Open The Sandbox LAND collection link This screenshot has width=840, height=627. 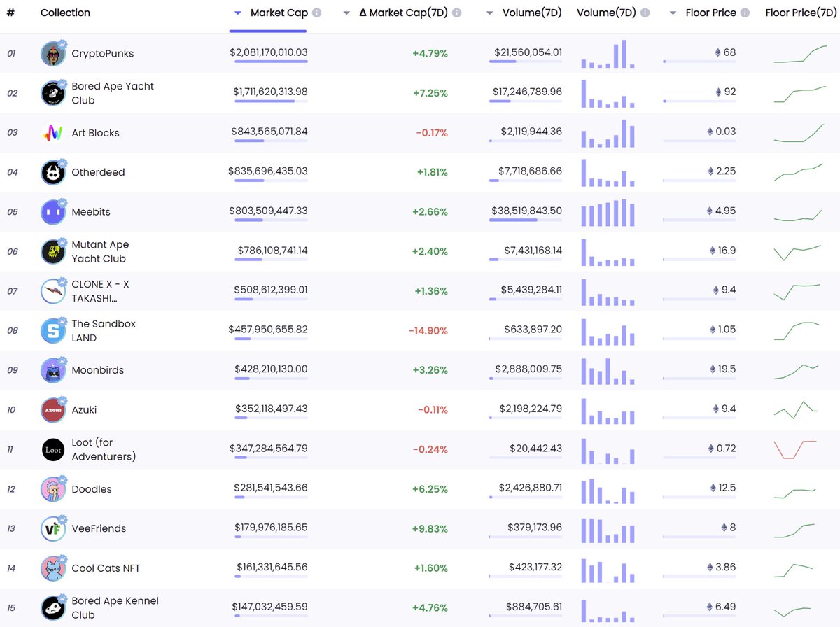(x=104, y=330)
